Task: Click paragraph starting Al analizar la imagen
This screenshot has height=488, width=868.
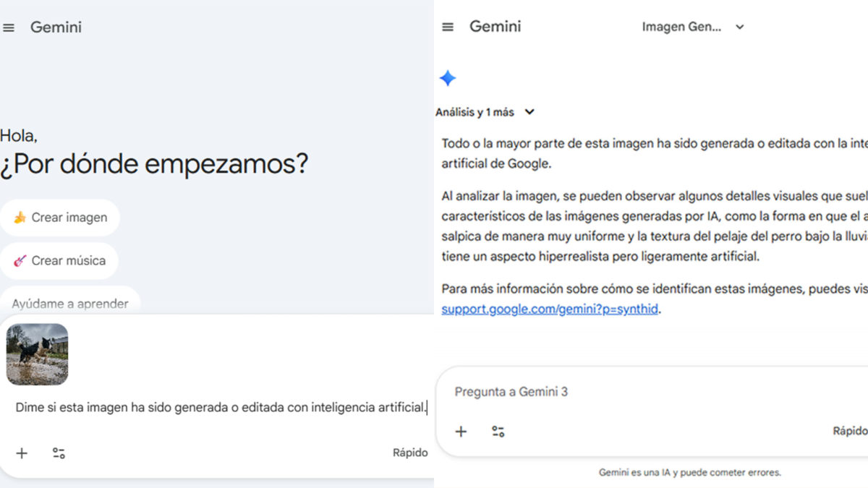Action: [x=655, y=226]
